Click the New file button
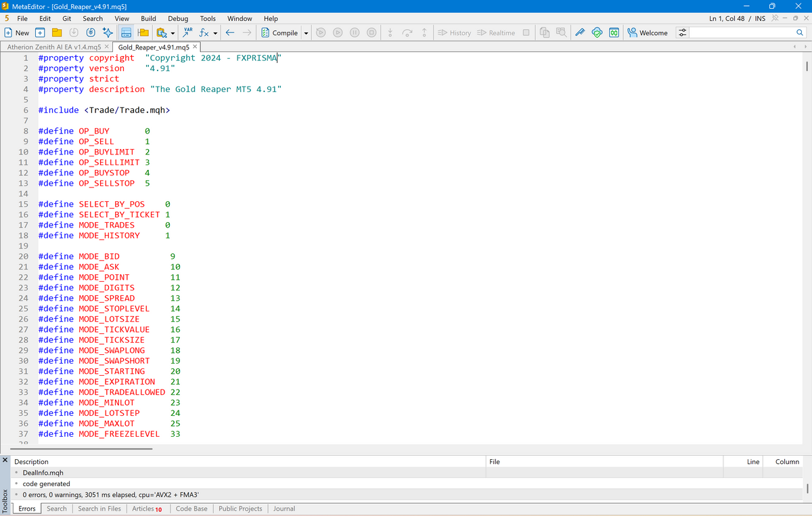Viewport: 812px width, 516px height. (17, 33)
